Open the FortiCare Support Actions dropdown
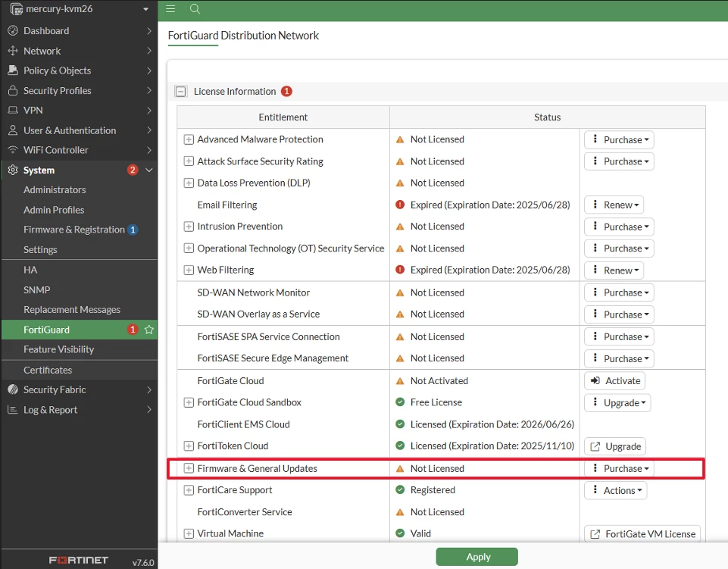The width and height of the screenshot is (728, 569). click(615, 490)
